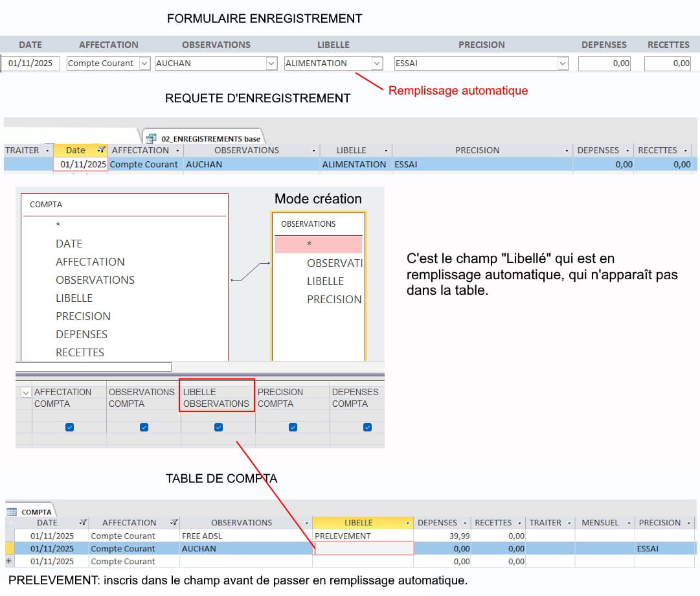Select the COMPTA table tab
Image resolution: width=700 pixels, height=596 pixels.
pos(36,512)
